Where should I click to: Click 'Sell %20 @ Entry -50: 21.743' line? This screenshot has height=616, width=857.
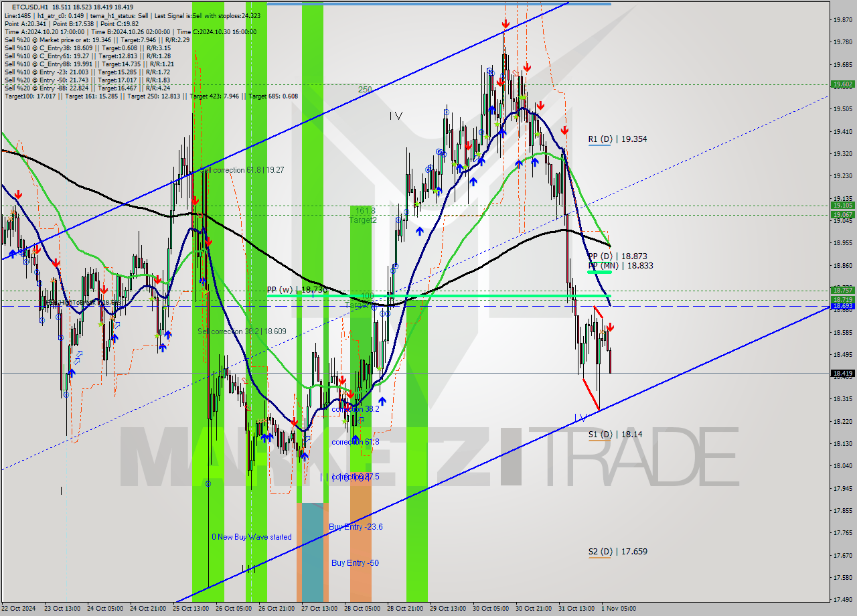pyautogui.click(x=88, y=80)
